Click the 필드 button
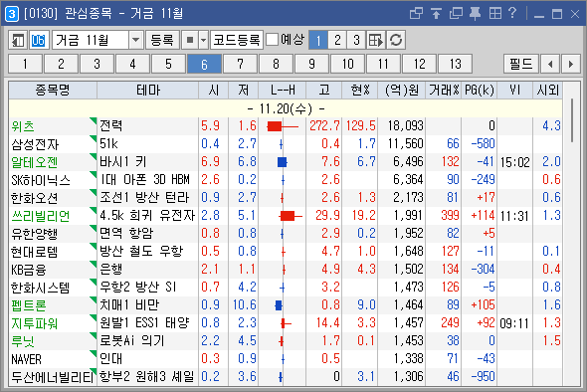This screenshot has width=587, height=392. (x=520, y=64)
